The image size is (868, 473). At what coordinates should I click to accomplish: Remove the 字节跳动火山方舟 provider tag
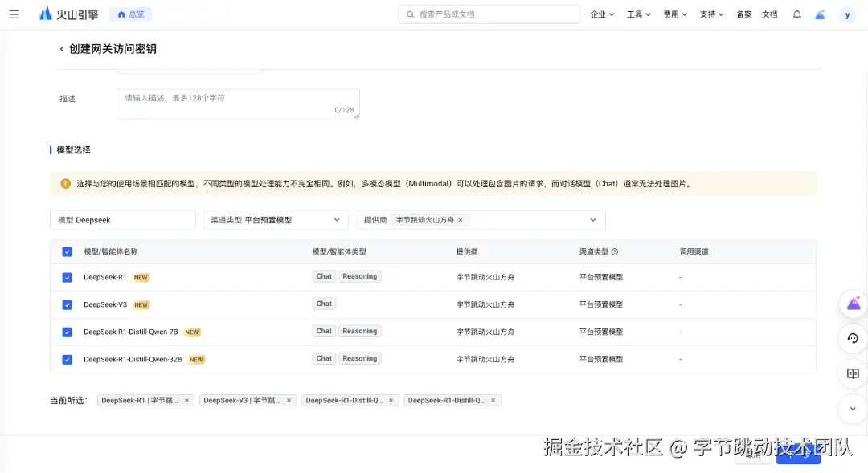(460, 219)
